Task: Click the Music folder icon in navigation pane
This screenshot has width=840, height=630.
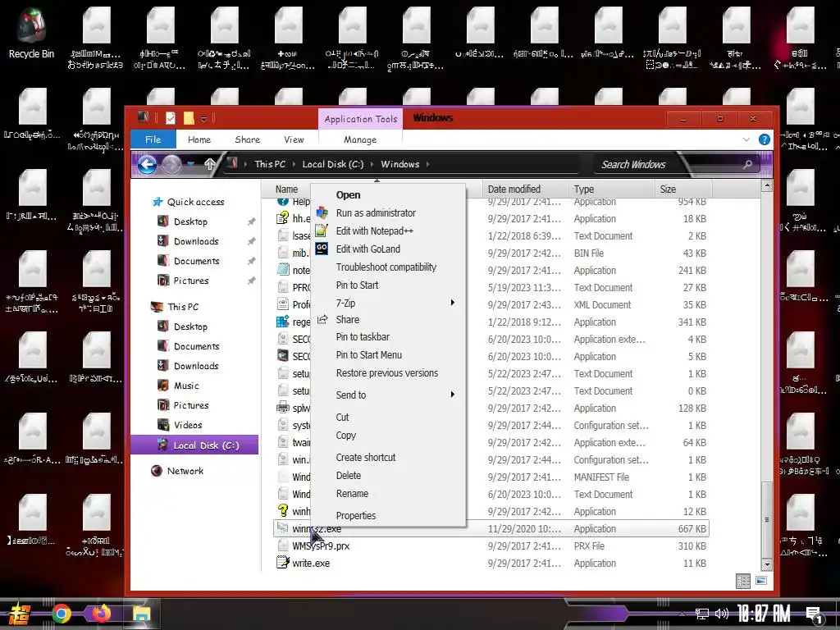Action: coord(163,386)
